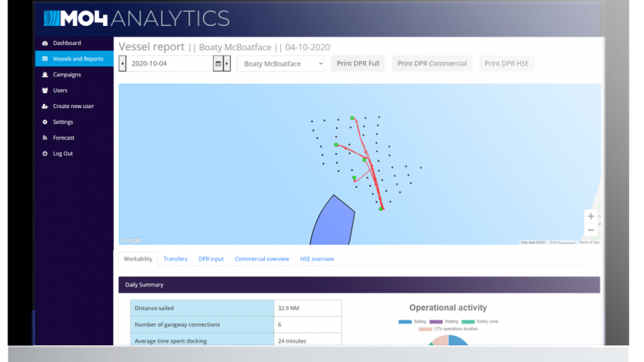The image size is (644, 362).
Task: Click the Google logo on the map
Action: [132, 240]
